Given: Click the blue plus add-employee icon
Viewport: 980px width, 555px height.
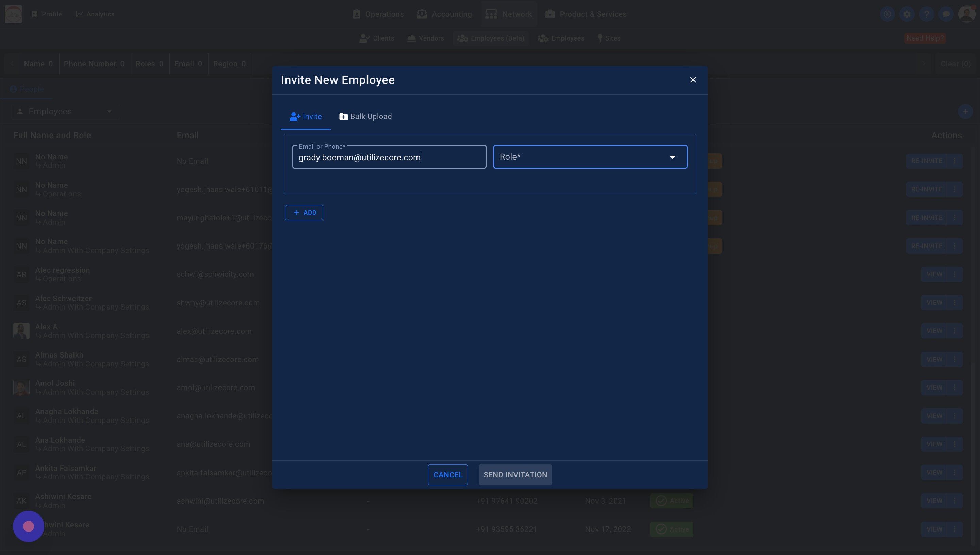Looking at the screenshot, I should tap(965, 112).
